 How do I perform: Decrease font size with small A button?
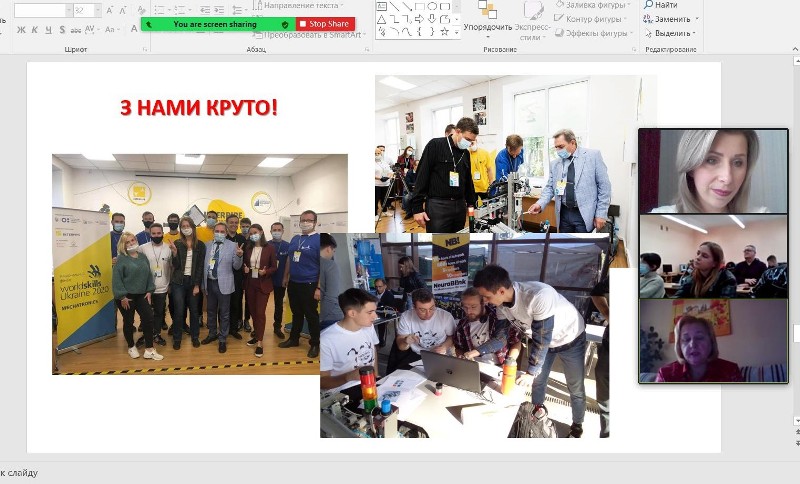pyautogui.click(x=123, y=10)
